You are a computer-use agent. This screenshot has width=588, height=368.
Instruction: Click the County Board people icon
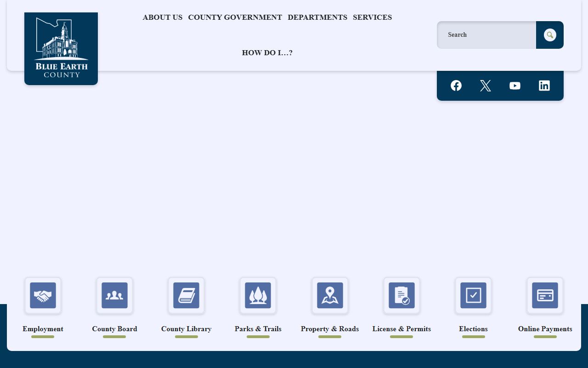[114, 295]
